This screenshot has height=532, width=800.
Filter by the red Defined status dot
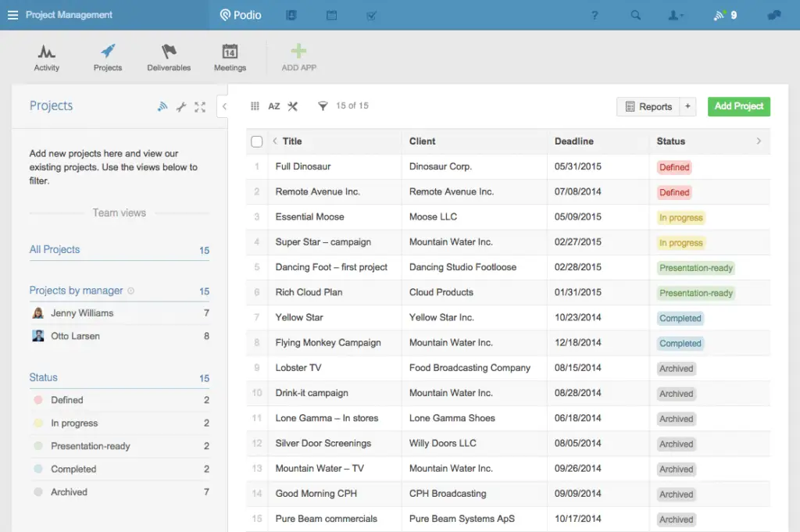(38, 400)
